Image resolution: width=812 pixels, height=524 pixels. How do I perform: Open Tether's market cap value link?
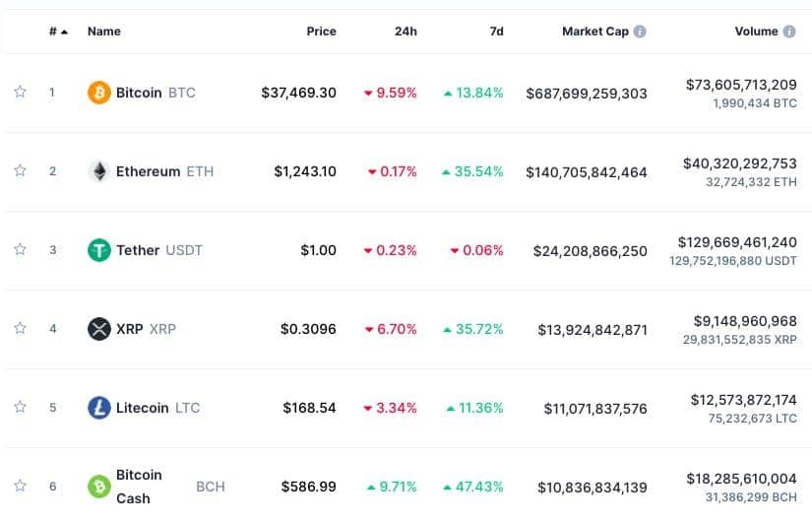pyautogui.click(x=590, y=251)
